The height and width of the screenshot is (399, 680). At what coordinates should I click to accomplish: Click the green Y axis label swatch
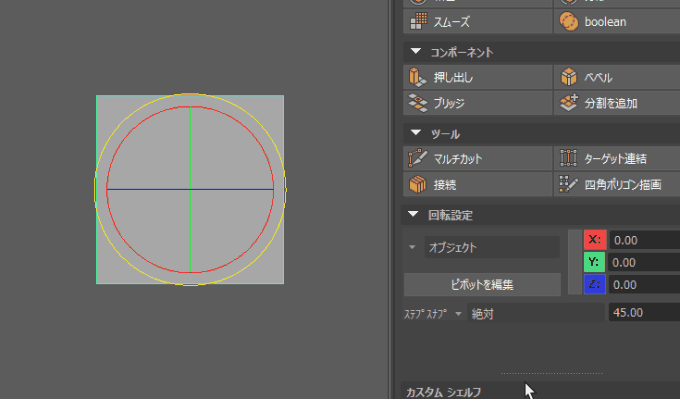pyautogui.click(x=595, y=262)
